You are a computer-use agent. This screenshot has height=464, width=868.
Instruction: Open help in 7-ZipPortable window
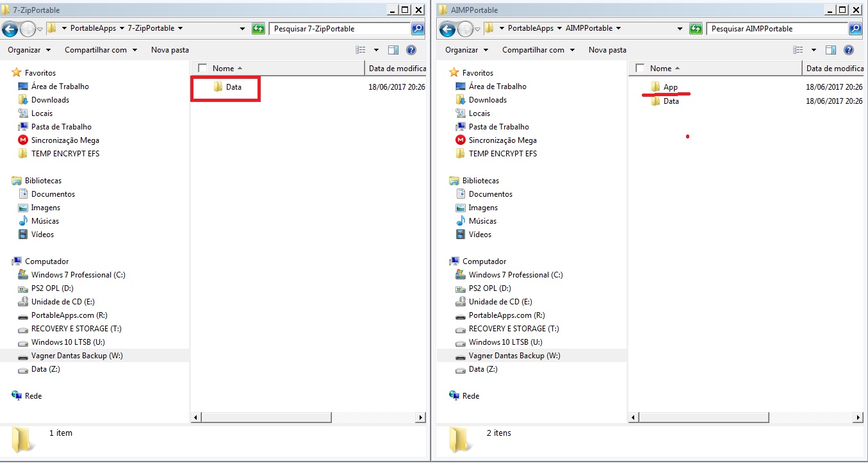[411, 50]
